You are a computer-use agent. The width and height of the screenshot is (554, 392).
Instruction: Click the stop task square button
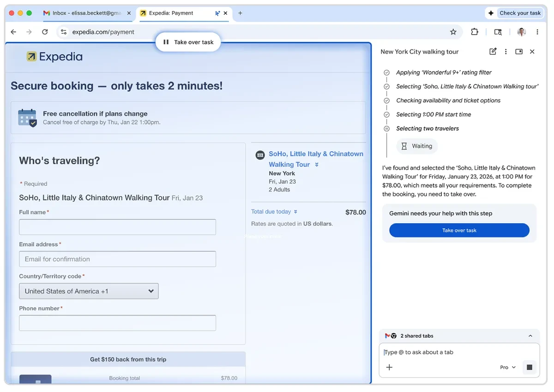click(529, 367)
